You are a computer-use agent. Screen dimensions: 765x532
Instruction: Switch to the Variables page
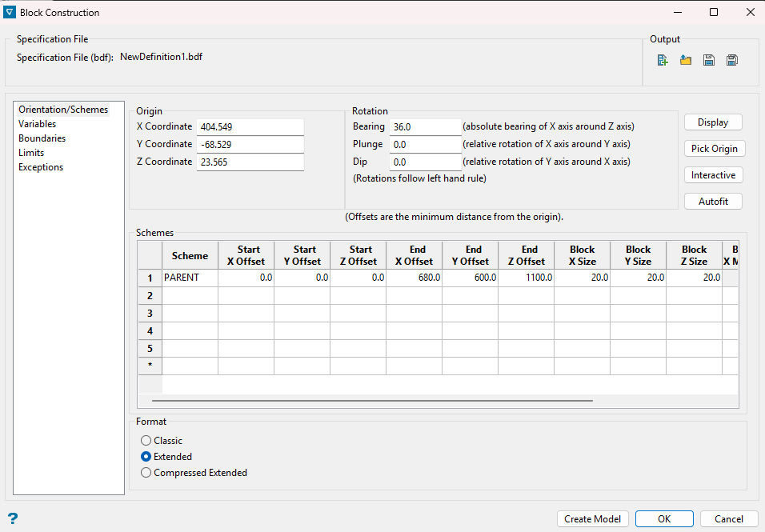37,124
